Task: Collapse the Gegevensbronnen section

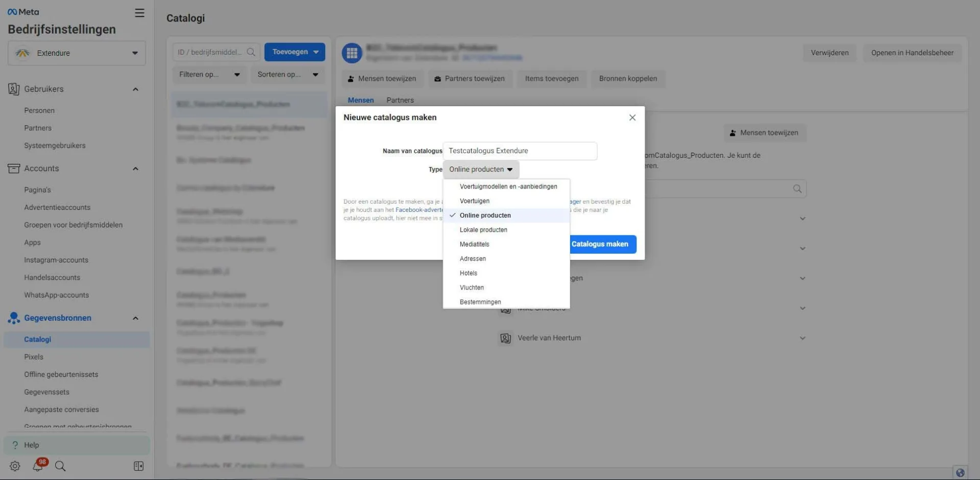Action: 135,318
